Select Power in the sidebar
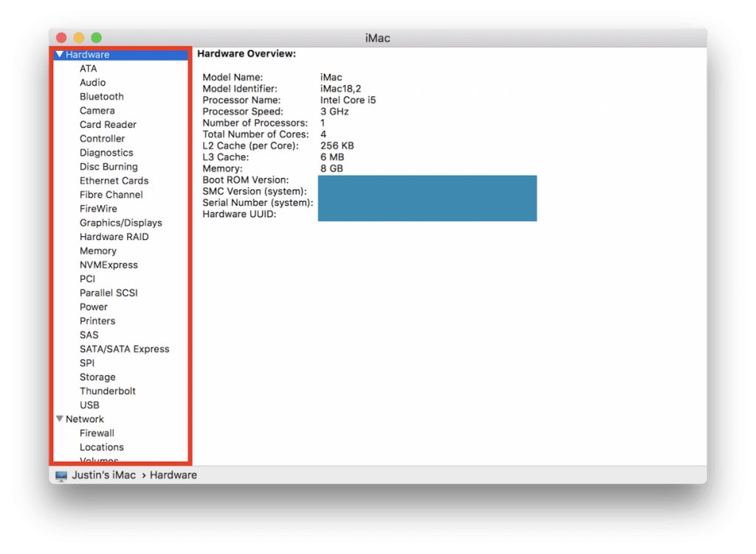 pos(94,307)
